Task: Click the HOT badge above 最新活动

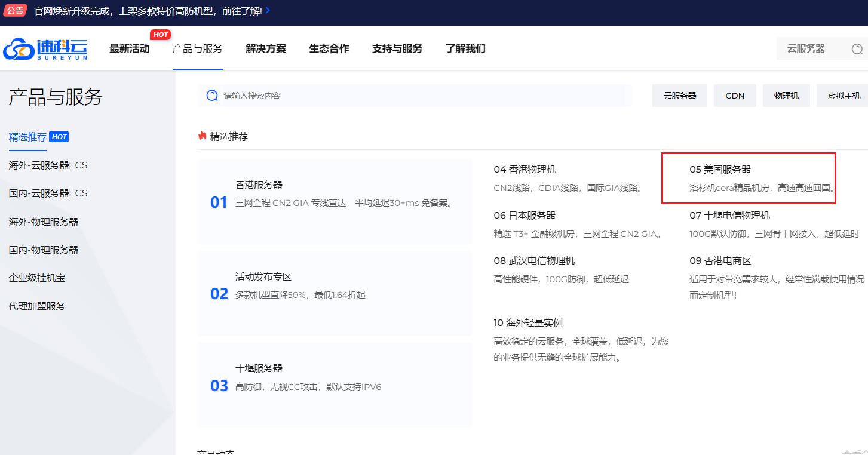Action: pyautogui.click(x=160, y=35)
